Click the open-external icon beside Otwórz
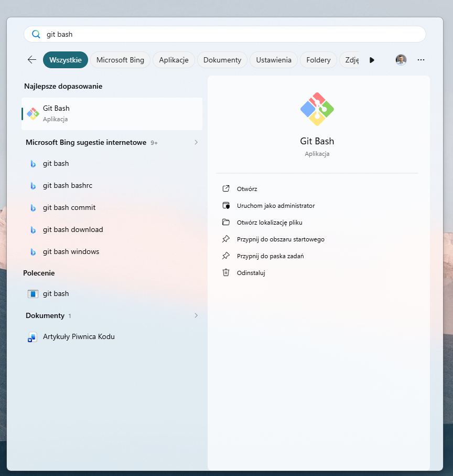The image size is (453, 476). [226, 188]
